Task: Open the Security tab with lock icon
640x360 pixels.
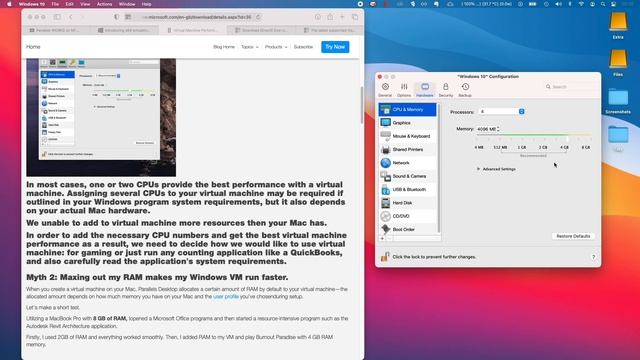Action: pyautogui.click(x=446, y=90)
